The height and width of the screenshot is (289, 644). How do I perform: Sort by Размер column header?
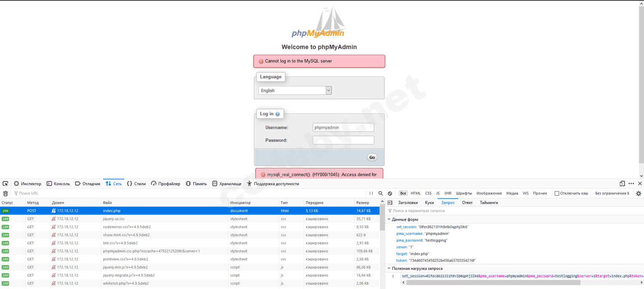367,202
